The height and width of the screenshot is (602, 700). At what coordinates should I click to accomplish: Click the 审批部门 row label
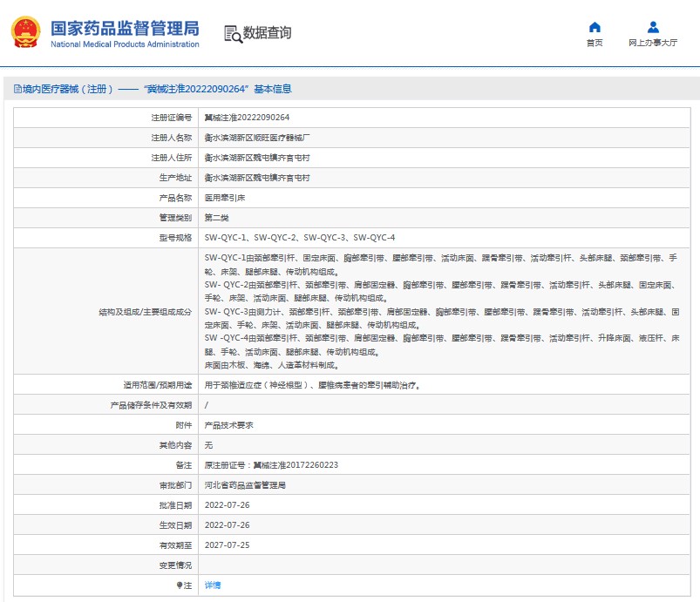(x=175, y=485)
